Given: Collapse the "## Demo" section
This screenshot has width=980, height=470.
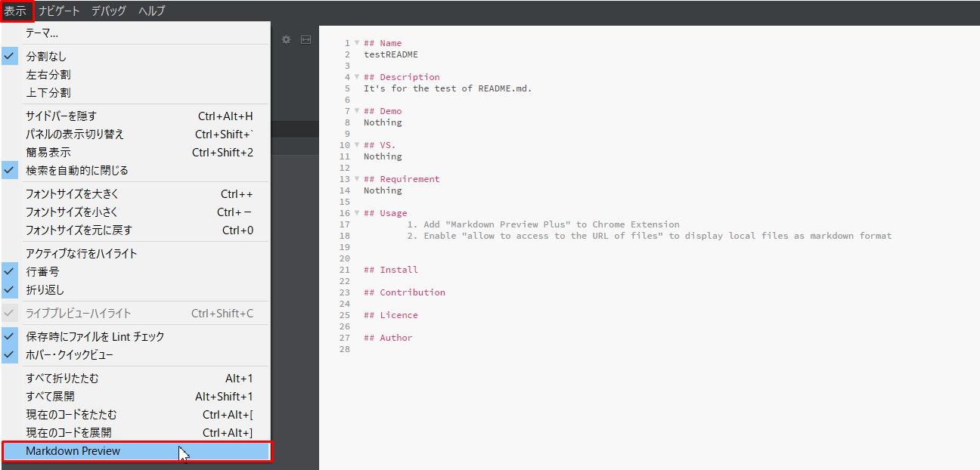Looking at the screenshot, I should tap(356, 111).
